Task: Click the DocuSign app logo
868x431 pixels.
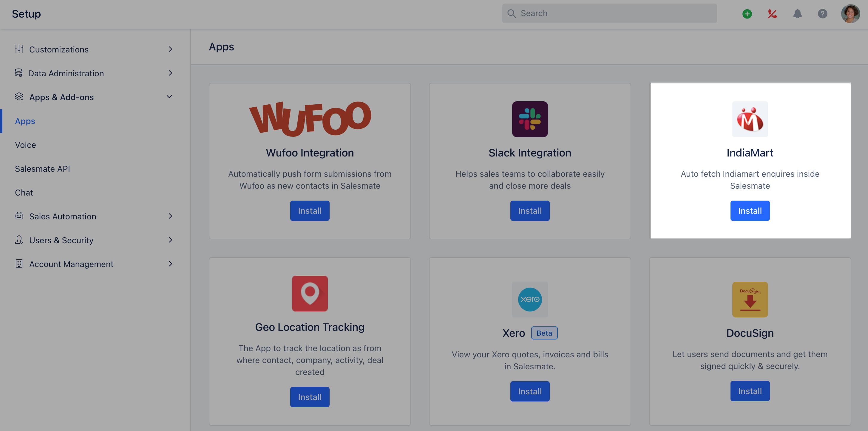Action: click(750, 299)
